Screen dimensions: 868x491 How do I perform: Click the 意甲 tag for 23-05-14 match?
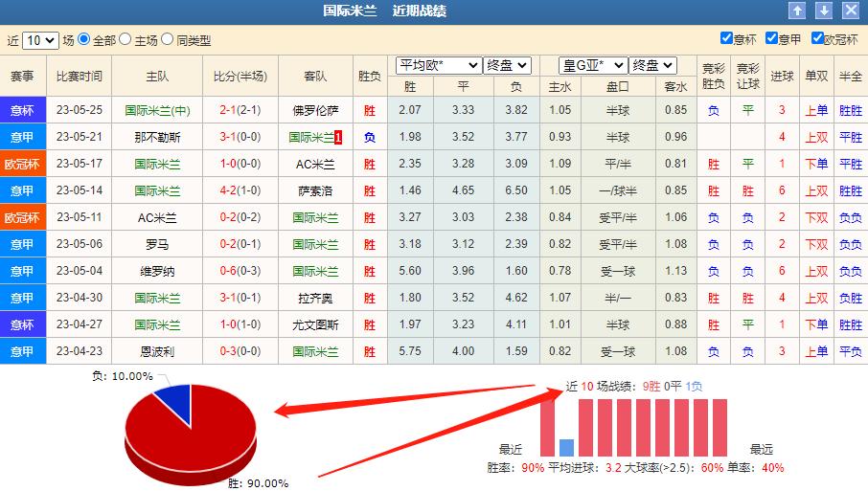(23, 190)
